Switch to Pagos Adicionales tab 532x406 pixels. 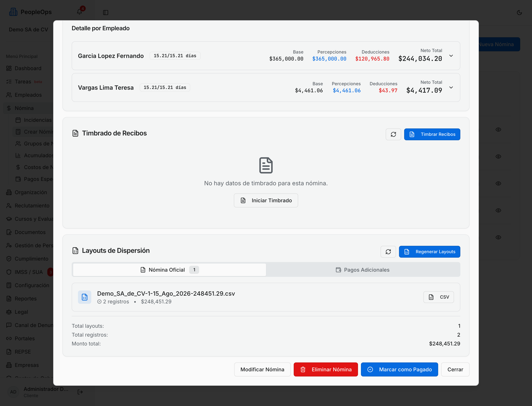(363, 270)
